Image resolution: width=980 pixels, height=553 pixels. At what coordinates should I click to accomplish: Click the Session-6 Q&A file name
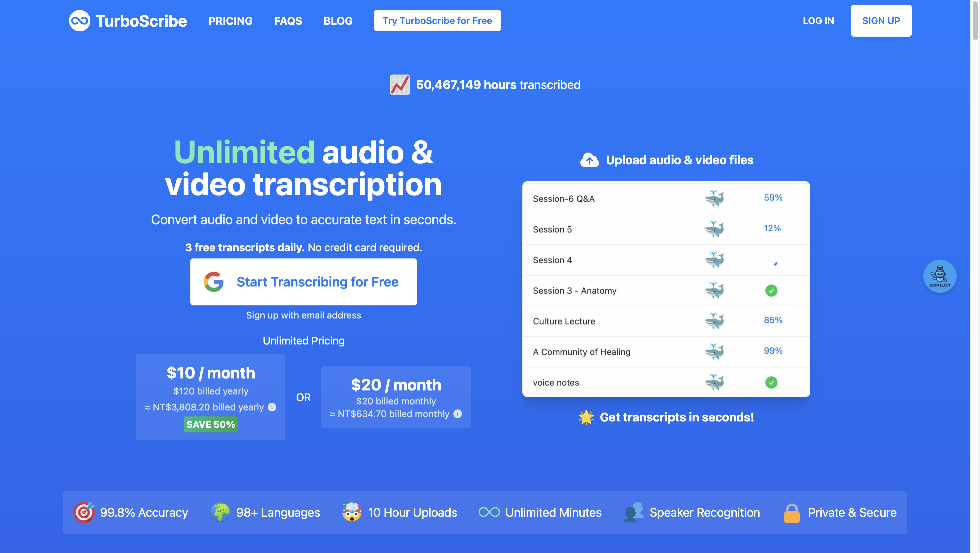click(x=563, y=199)
